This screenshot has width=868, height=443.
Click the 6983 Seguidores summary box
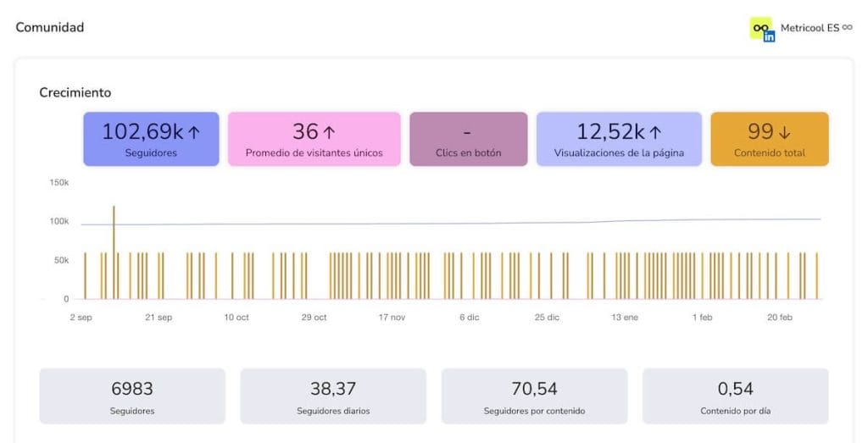(x=132, y=396)
